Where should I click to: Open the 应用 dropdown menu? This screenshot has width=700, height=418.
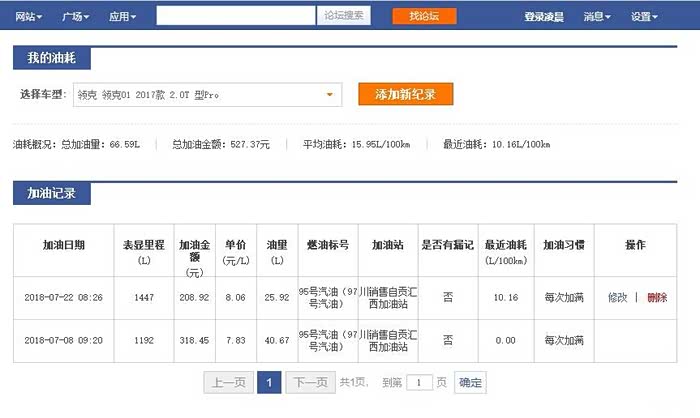124,17
